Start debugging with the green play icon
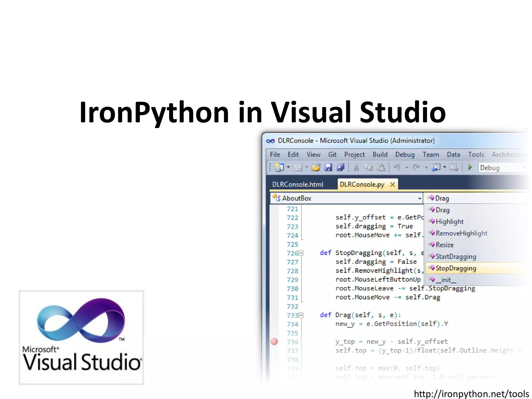Viewport: 532px width, 399px height. tap(470, 167)
